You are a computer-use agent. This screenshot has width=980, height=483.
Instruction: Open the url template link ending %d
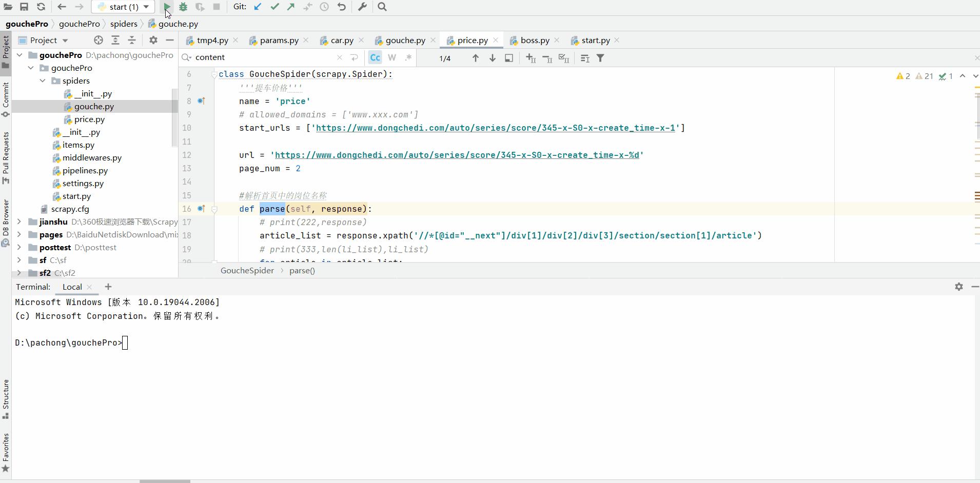point(457,155)
